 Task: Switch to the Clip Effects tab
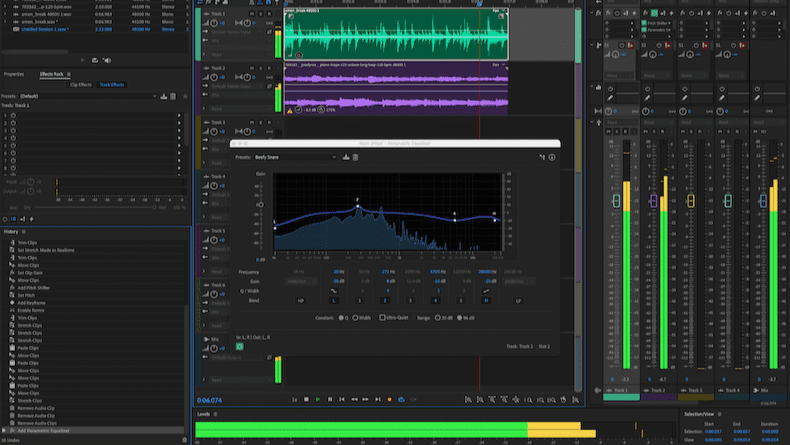coord(81,85)
